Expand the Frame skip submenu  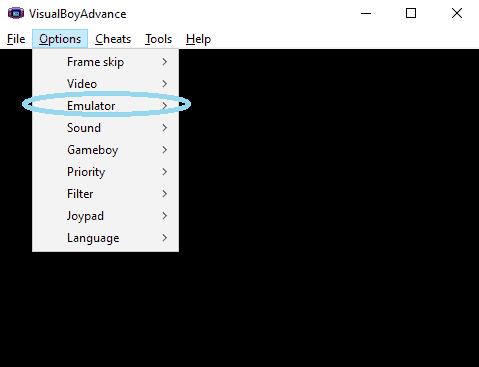coord(105,62)
